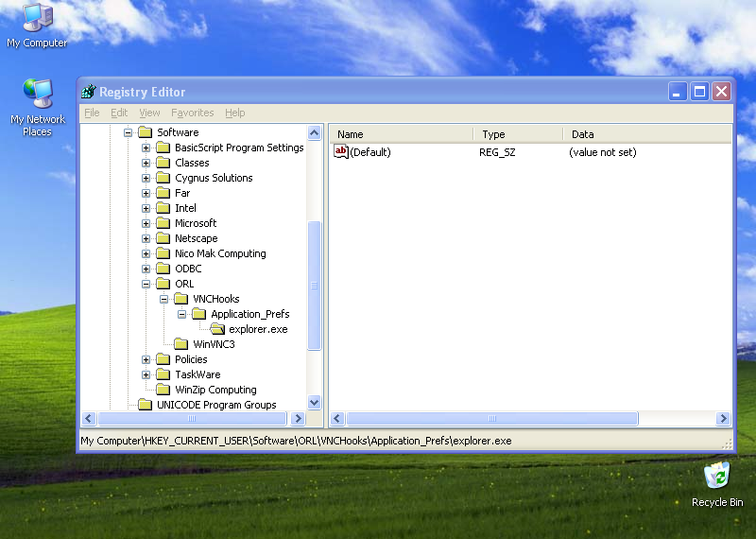Expand the Microsoft registry key
The height and width of the screenshot is (539, 756).
(146, 223)
